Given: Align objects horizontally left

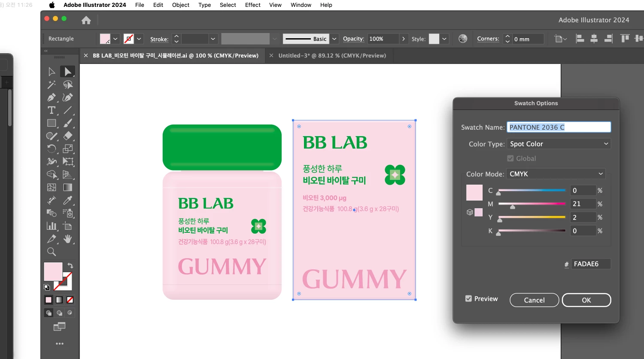Looking at the screenshot, I should 580,39.
